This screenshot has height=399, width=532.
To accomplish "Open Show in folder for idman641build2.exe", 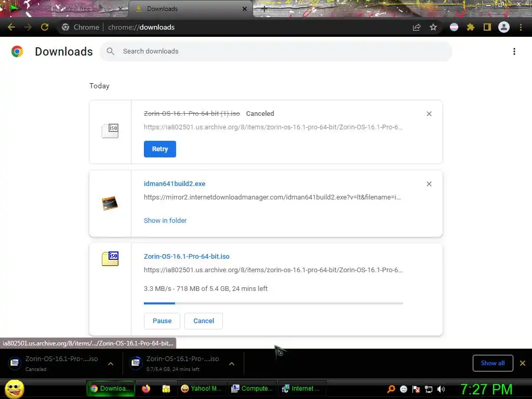I will pos(165,220).
